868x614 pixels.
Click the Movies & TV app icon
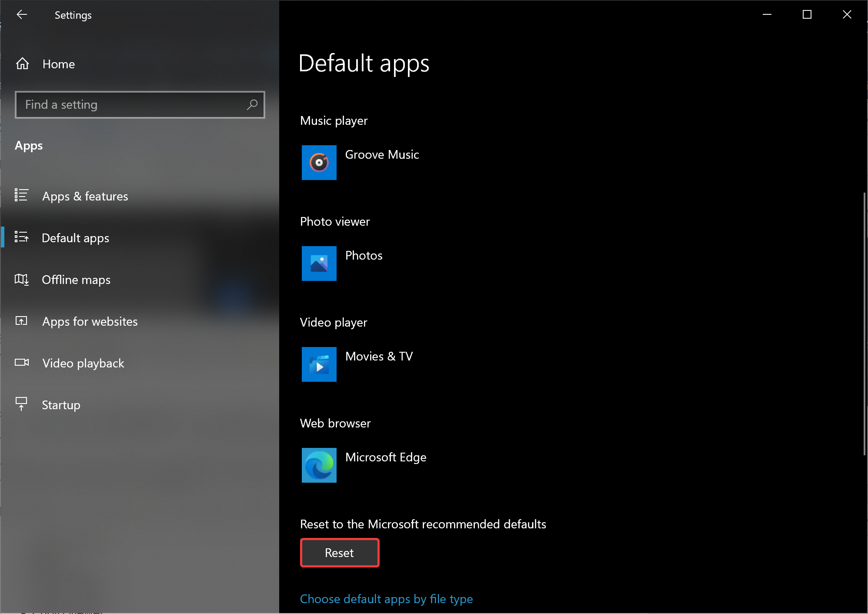coord(319,364)
